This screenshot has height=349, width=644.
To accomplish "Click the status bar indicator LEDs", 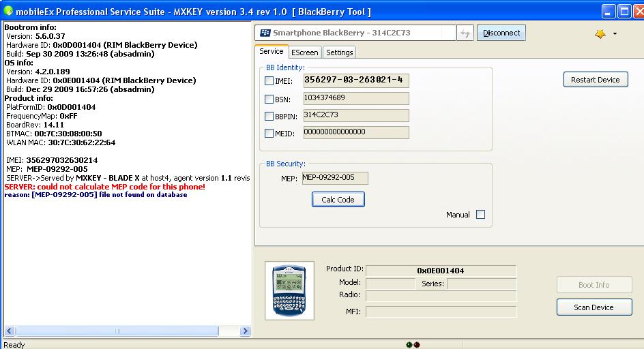I will (413, 344).
